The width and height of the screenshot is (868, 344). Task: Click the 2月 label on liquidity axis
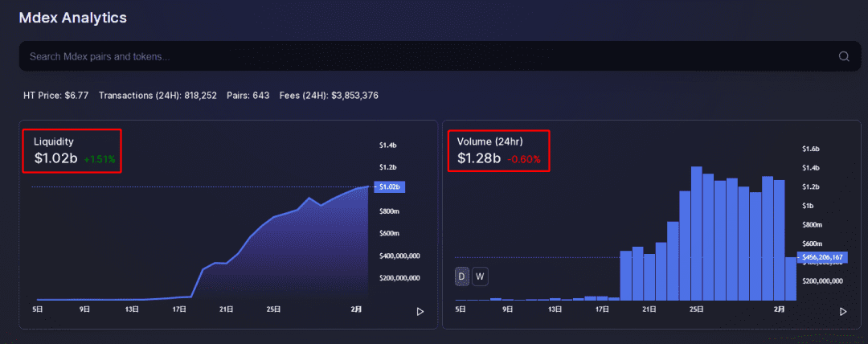(357, 309)
